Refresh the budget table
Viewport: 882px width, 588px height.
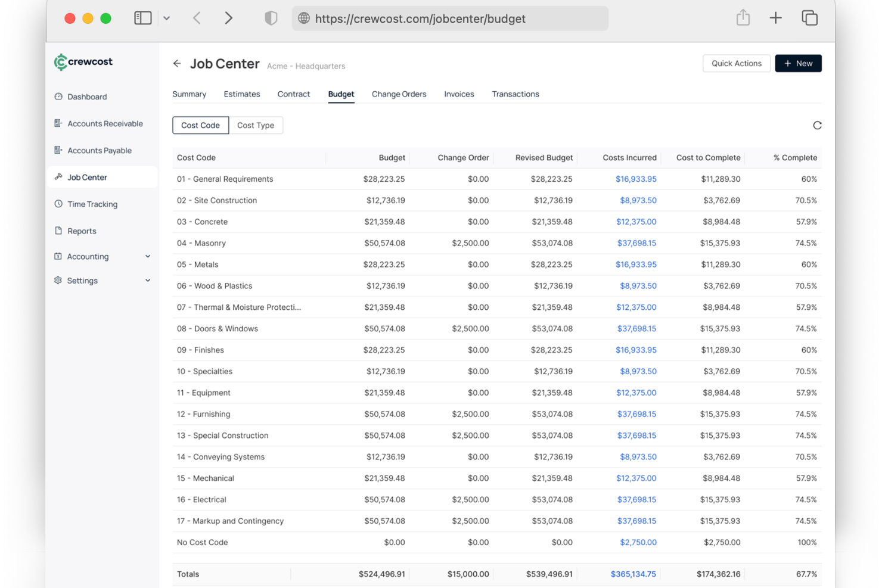click(817, 125)
